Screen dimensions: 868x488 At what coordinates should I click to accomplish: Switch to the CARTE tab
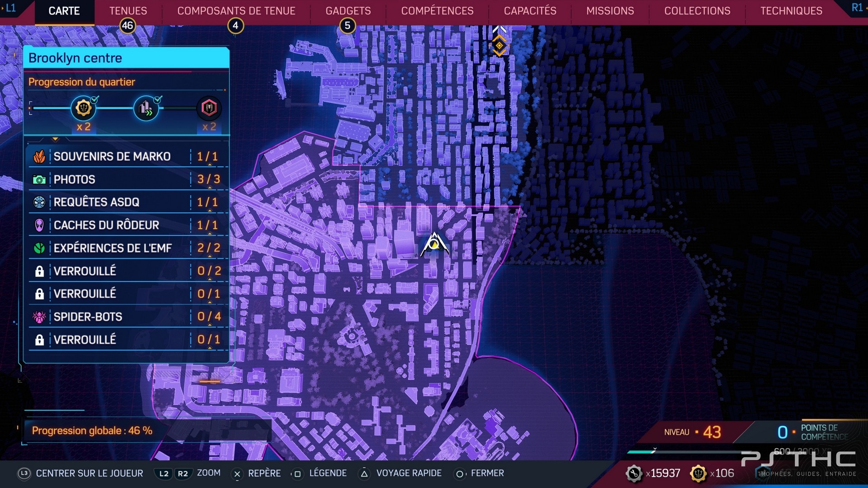pyautogui.click(x=64, y=11)
